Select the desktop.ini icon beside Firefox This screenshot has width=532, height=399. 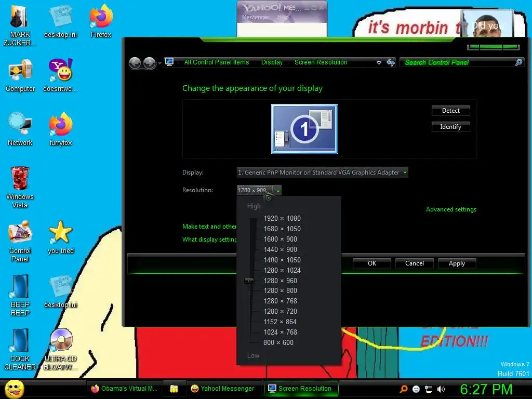click(x=60, y=21)
